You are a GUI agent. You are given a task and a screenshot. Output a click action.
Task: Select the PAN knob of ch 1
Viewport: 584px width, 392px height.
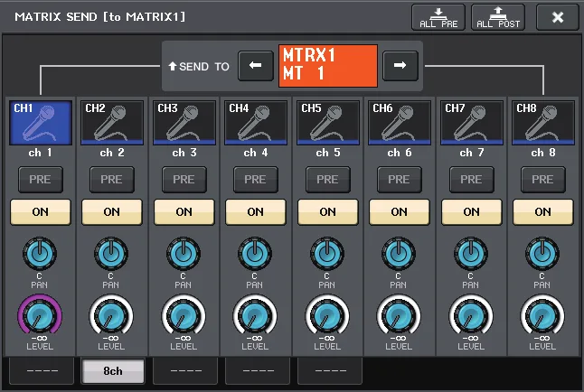[x=40, y=254]
